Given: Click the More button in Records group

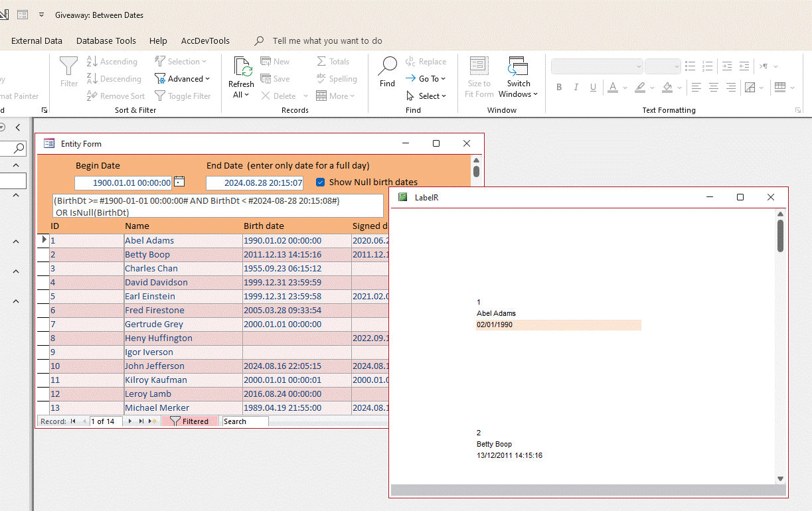Looking at the screenshot, I should pos(336,96).
